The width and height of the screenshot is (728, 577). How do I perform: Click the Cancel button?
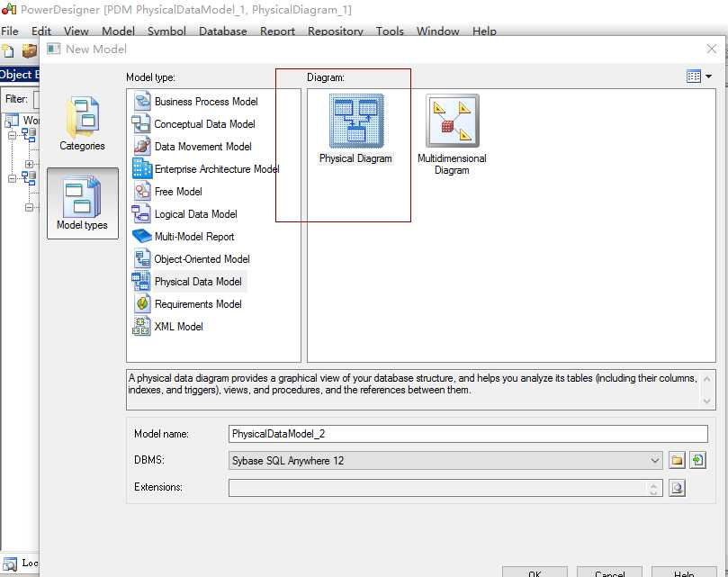point(609,572)
